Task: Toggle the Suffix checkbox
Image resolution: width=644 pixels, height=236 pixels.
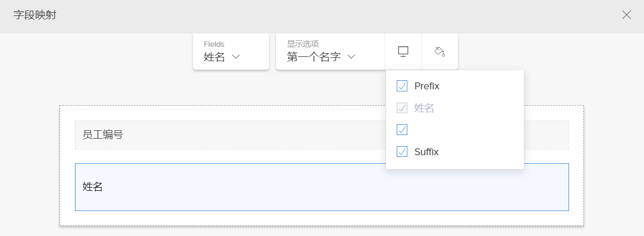Action: click(402, 152)
